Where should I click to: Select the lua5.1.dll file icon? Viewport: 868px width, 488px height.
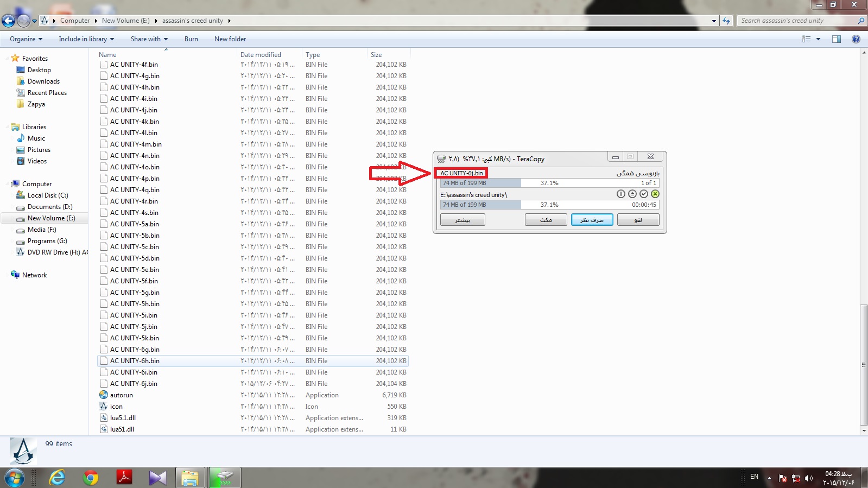click(x=104, y=418)
